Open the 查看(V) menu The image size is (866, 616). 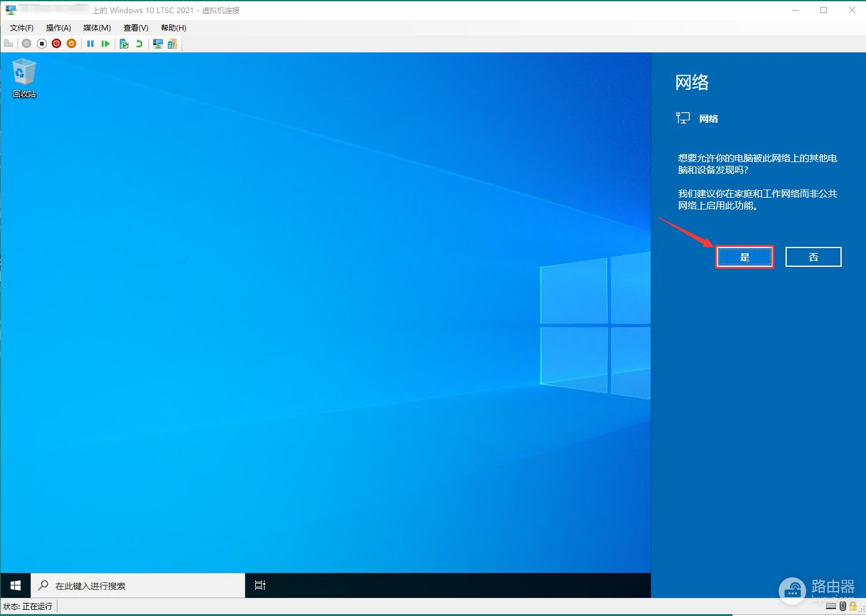[x=135, y=28]
